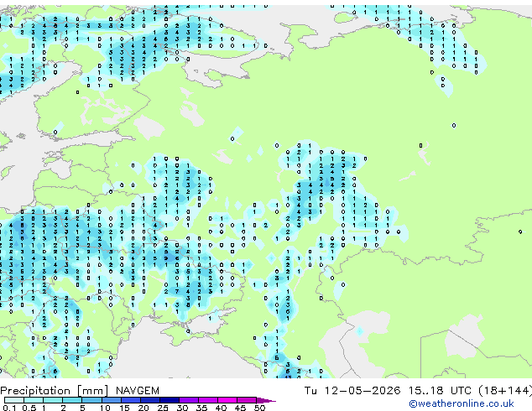Click the 'Tu' weekday label

(x=310, y=391)
